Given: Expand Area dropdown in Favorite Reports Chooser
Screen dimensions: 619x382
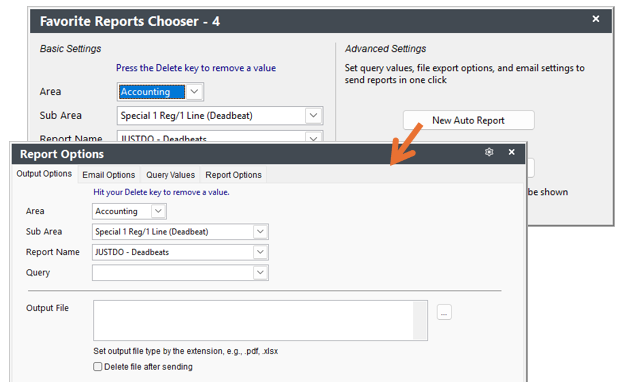Looking at the screenshot, I should click(x=194, y=92).
